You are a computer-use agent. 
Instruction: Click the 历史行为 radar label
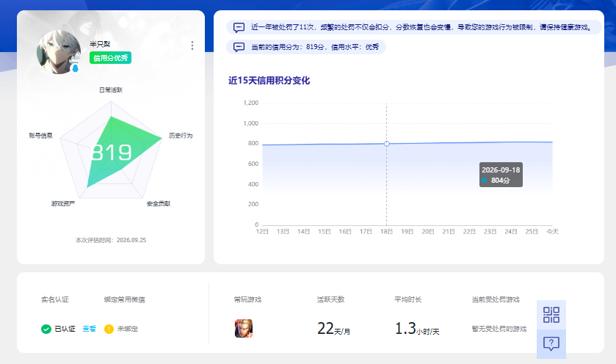181,136
